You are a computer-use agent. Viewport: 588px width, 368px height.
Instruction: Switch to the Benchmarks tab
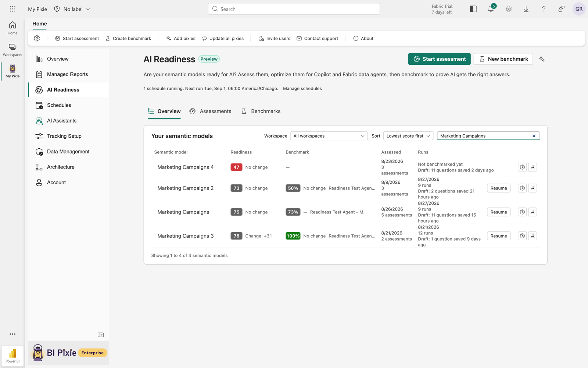261,111
